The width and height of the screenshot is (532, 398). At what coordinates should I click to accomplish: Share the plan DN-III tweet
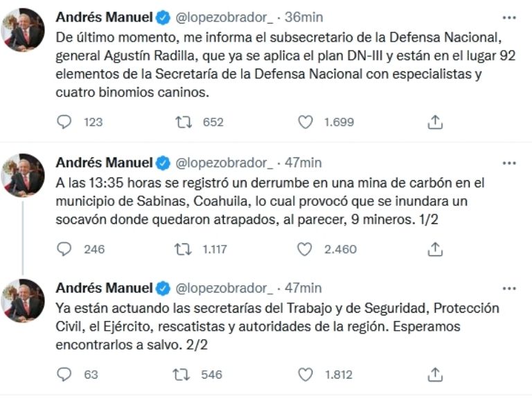(x=435, y=122)
